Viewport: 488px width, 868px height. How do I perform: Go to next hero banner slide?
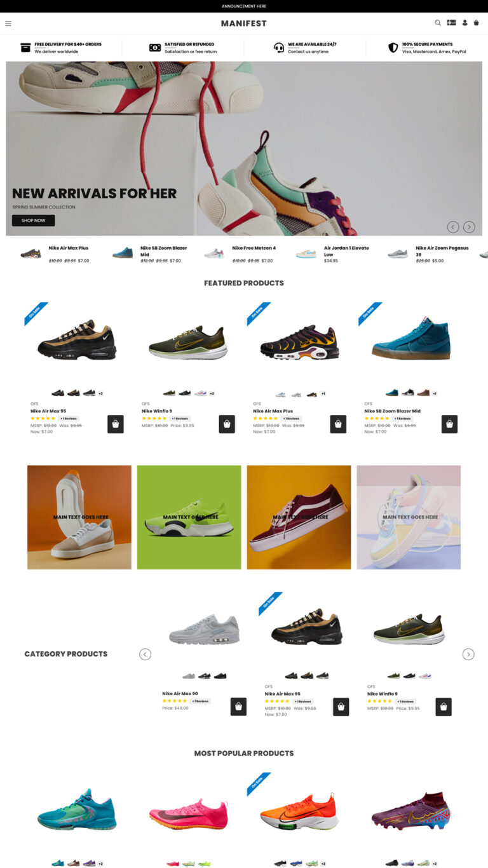pos(469,227)
